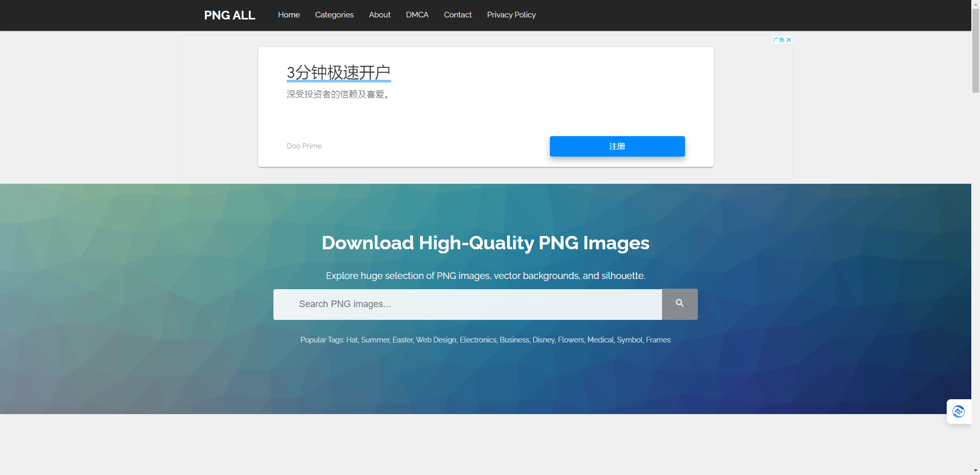Open the DMCA page
The image size is (980, 475).
point(417,15)
